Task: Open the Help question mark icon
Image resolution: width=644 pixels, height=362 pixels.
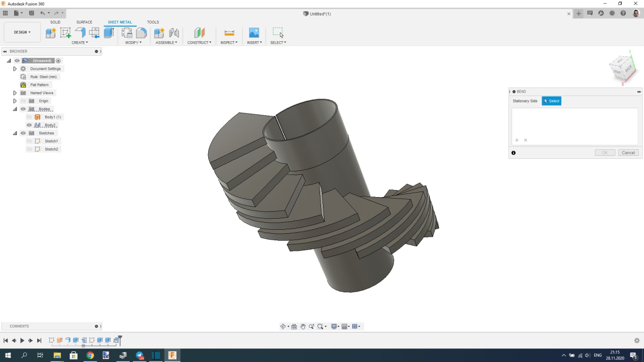Action: click(623, 14)
